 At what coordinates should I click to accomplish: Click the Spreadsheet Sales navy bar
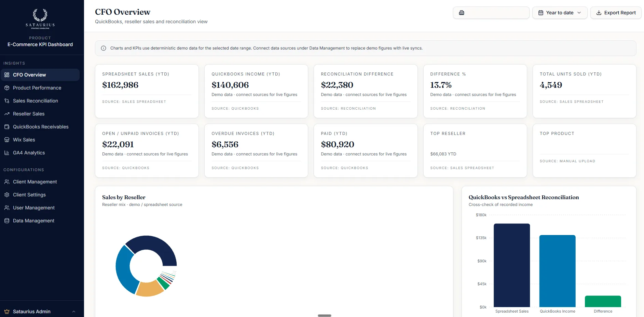512,265
